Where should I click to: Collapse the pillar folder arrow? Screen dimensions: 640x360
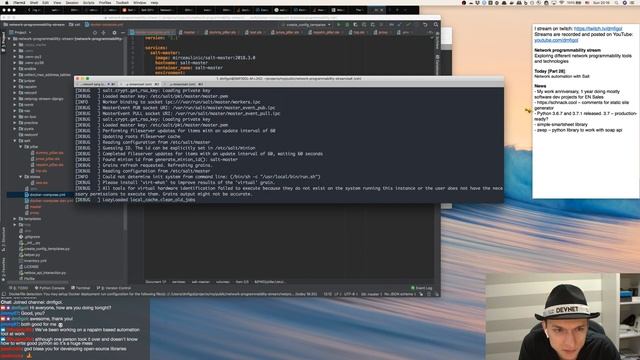tap(21, 147)
